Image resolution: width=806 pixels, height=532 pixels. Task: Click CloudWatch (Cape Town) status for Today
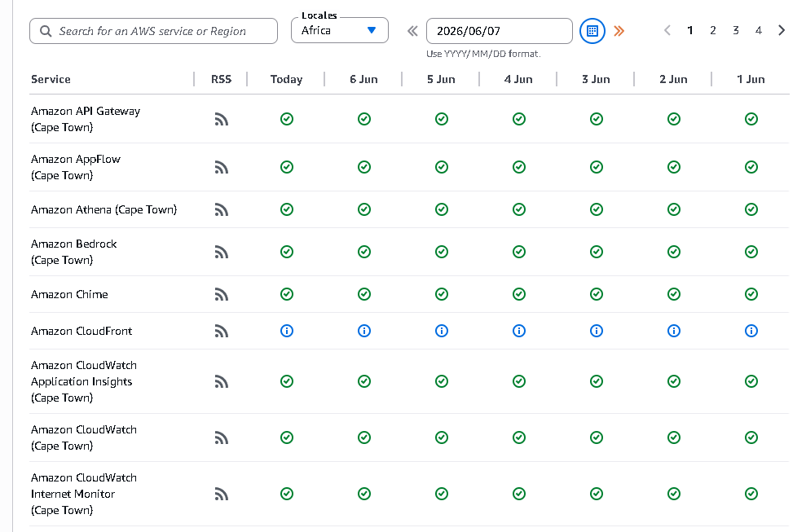[287, 437]
